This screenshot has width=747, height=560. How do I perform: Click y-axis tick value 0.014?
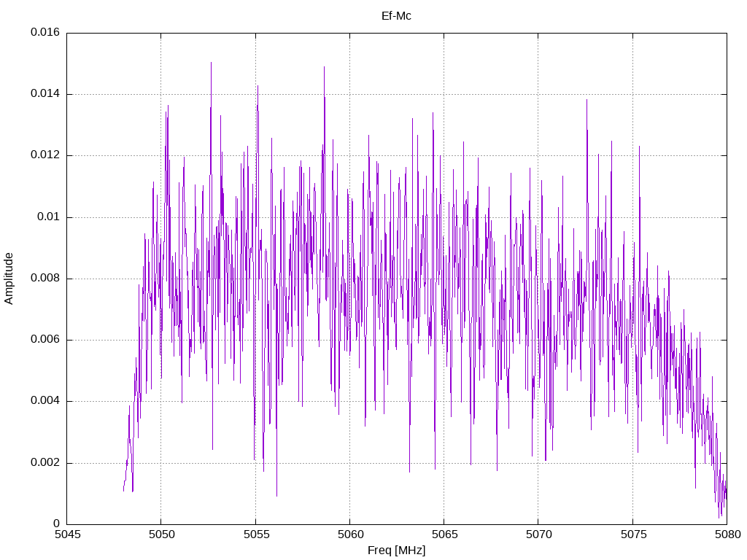[45, 94]
